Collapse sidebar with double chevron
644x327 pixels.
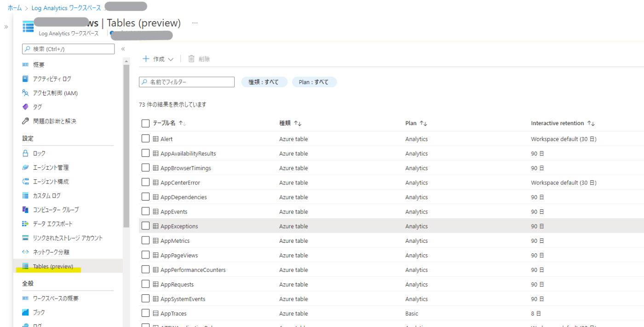123,49
